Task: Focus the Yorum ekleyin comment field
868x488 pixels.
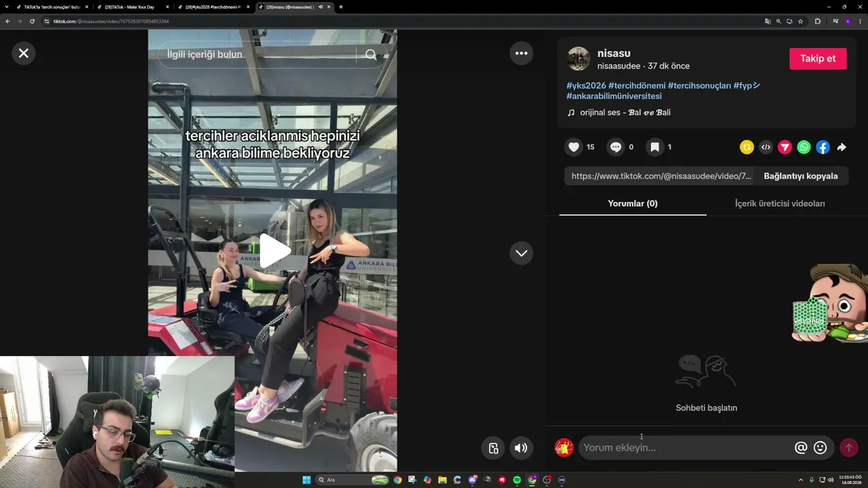Action: (686, 447)
